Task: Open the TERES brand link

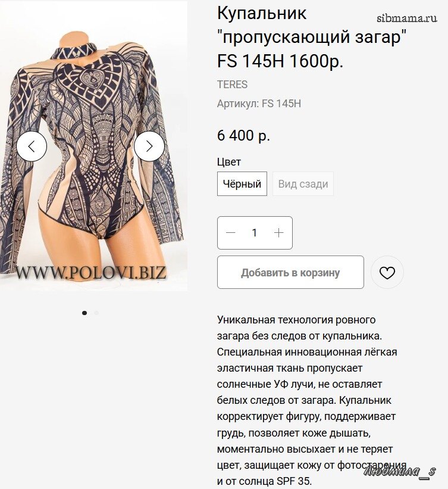Action: [233, 85]
